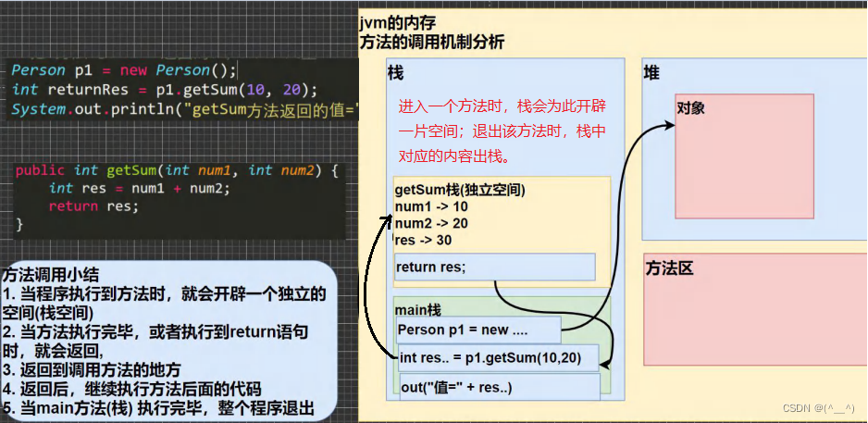Click summary item 5 about "整个程序退出"
This screenshot has height=423, width=868.
(x=159, y=408)
